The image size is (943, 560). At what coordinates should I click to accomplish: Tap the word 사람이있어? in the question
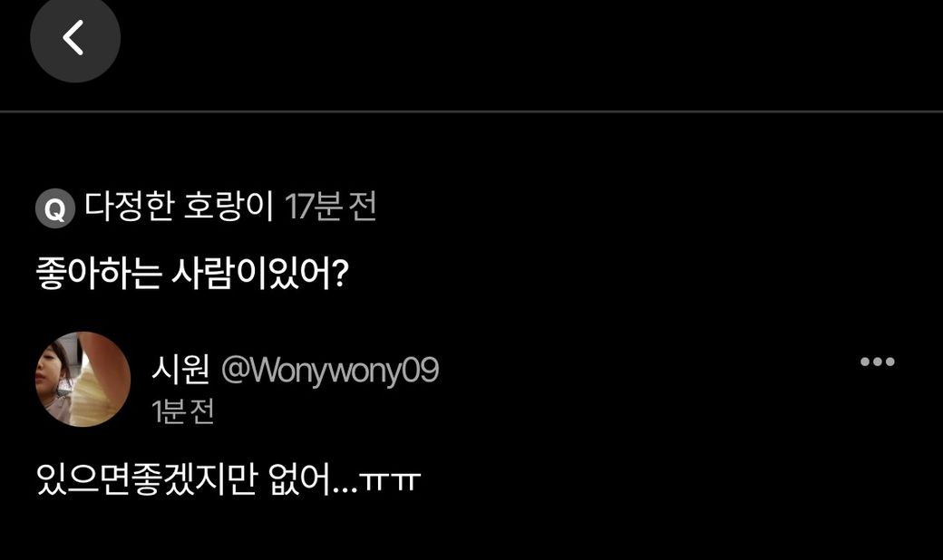(x=260, y=274)
